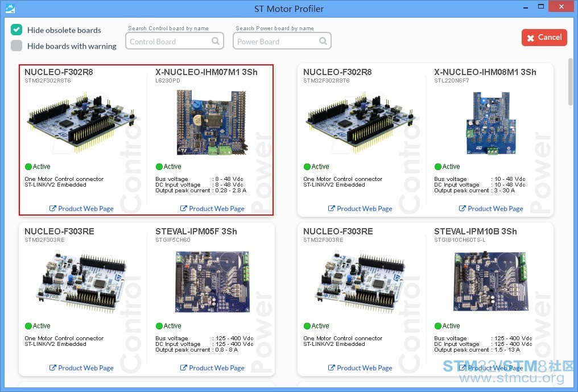Click STEVAL-IPM10B power board image

(491, 282)
